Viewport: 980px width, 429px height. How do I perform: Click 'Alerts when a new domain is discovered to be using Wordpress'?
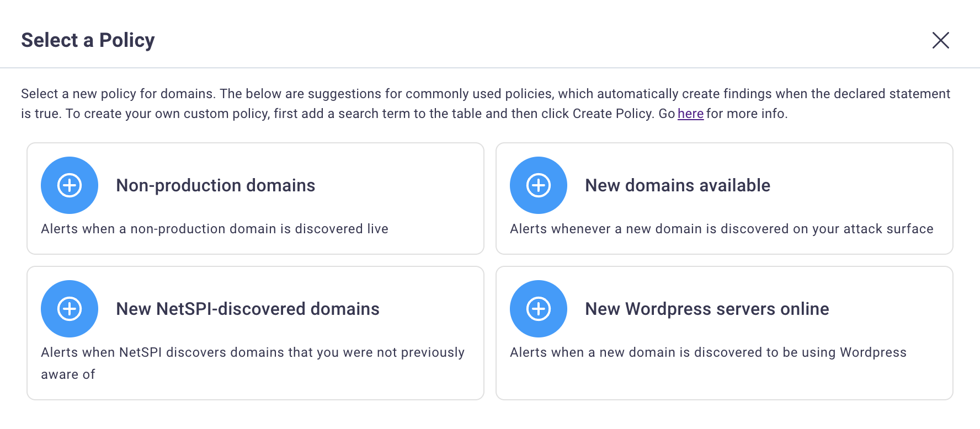(708, 352)
